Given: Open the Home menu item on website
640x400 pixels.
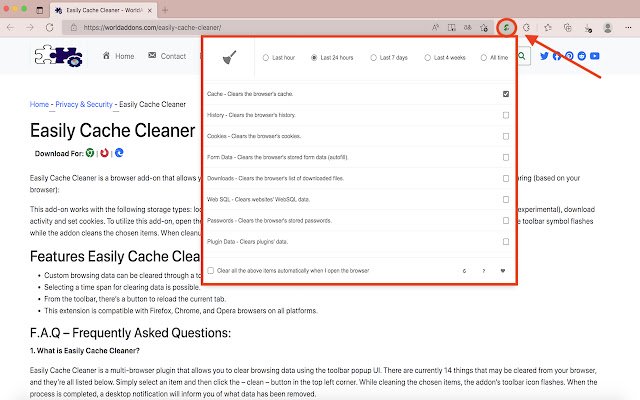Looking at the screenshot, I should coord(118,56).
